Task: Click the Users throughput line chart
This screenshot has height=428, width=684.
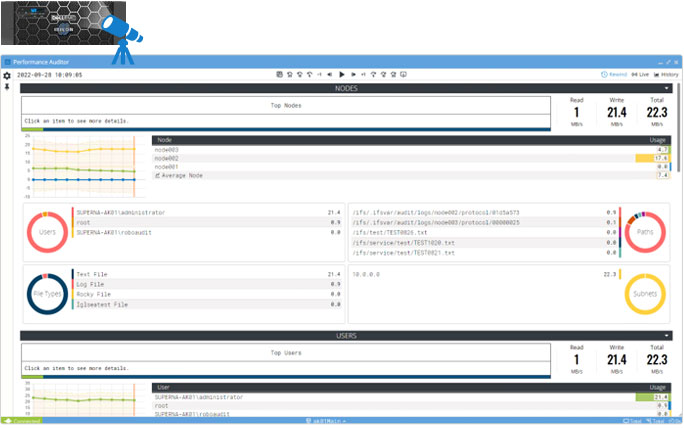Action: [84, 400]
